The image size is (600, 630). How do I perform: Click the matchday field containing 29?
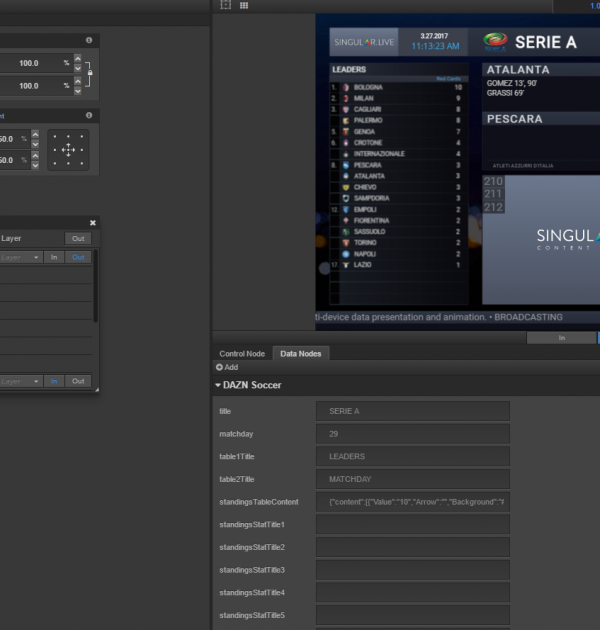tap(413, 434)
